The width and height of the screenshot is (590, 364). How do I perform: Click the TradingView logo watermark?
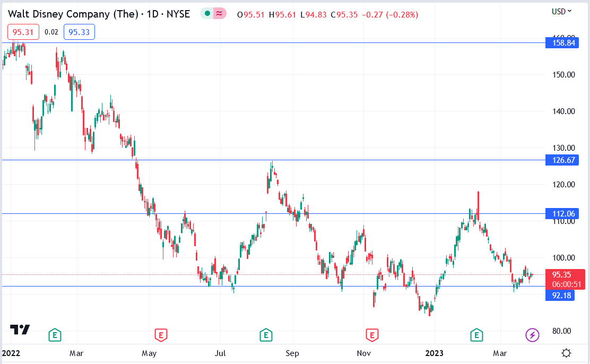(x=20, y=330)
